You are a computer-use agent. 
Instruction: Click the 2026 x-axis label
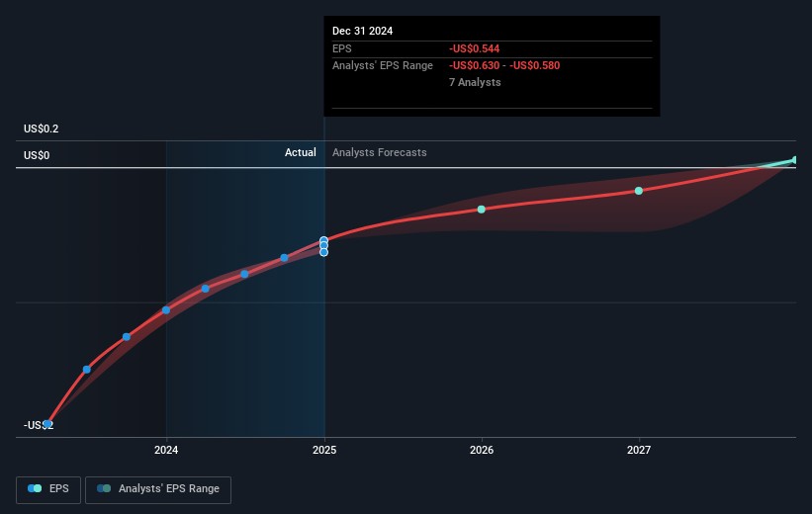click(x=482, y=451)
